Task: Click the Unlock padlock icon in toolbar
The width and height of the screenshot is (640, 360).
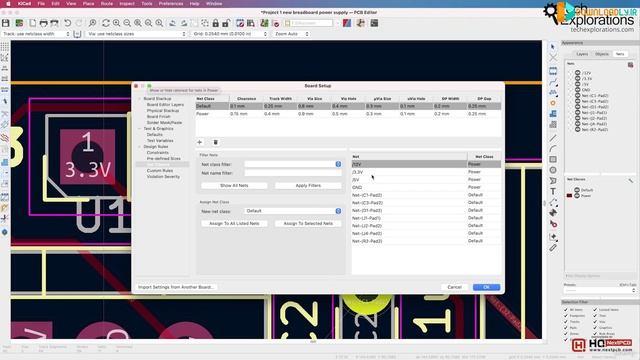Action: tap(226, 23)
